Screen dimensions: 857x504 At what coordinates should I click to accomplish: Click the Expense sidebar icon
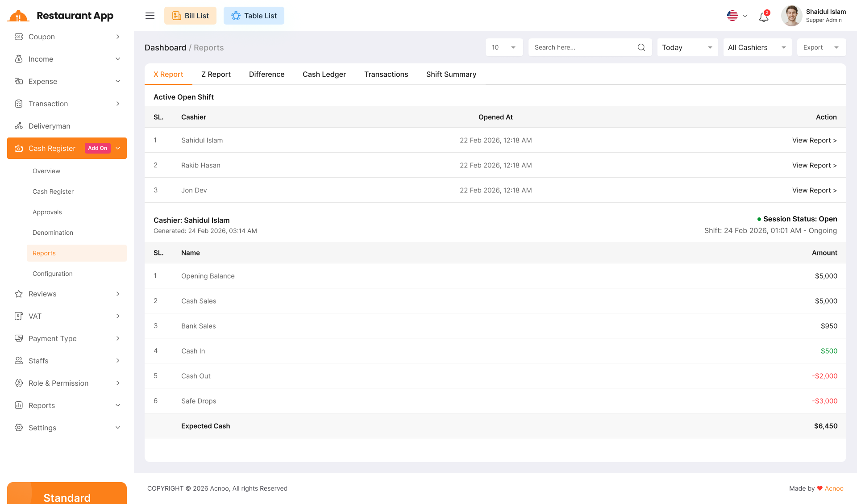tap(19, 81)
